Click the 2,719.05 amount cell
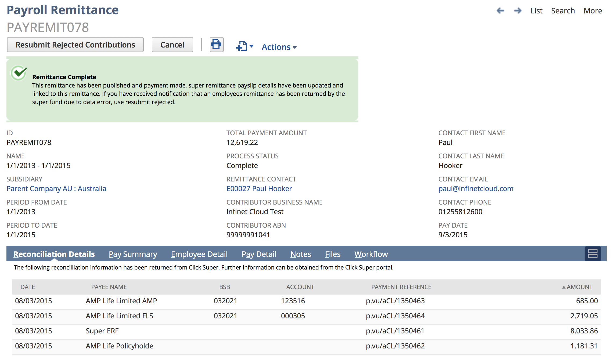Image resolution: width=612 pixels, height=364 pixels. click(584, 316)
